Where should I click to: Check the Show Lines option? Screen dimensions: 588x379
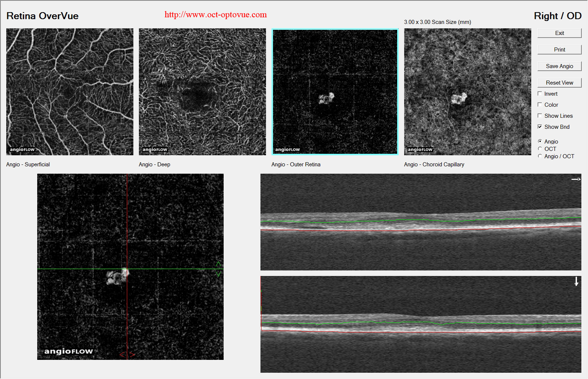(x=540, y=116)
